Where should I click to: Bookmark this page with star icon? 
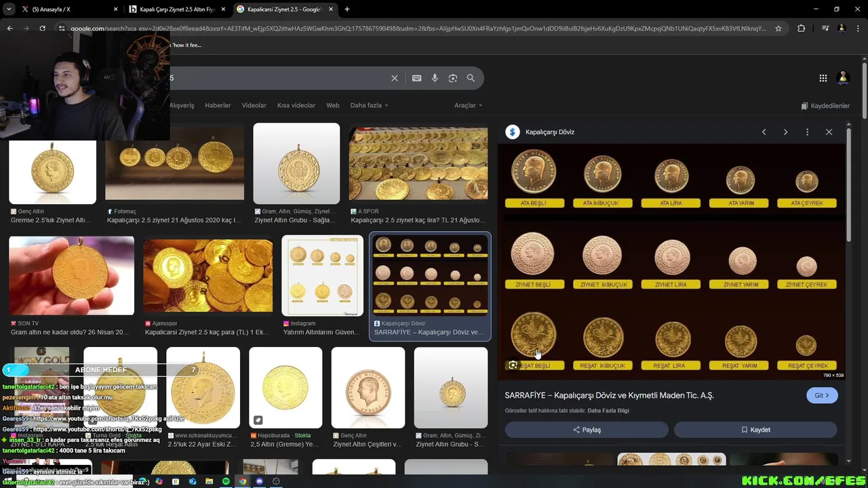coord(778,28)
